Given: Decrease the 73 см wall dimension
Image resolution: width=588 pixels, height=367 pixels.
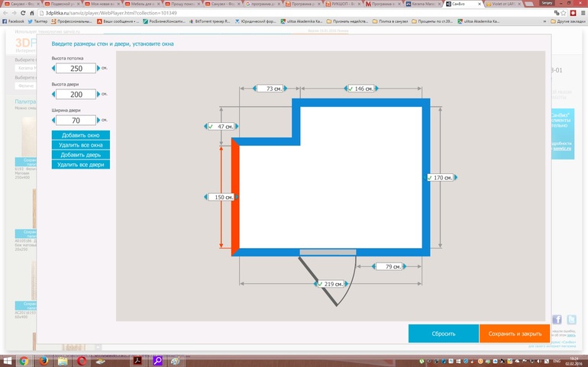Looking at the screenshot, I should click(x=253, y=89).
